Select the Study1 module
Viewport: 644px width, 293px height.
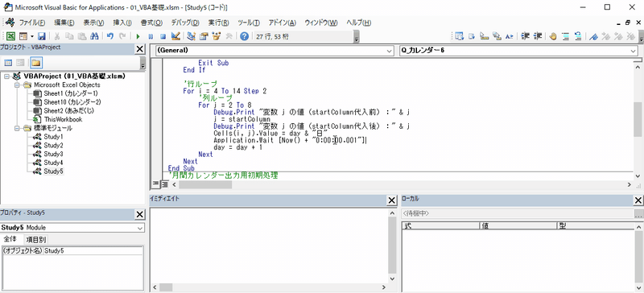point(53,137)
